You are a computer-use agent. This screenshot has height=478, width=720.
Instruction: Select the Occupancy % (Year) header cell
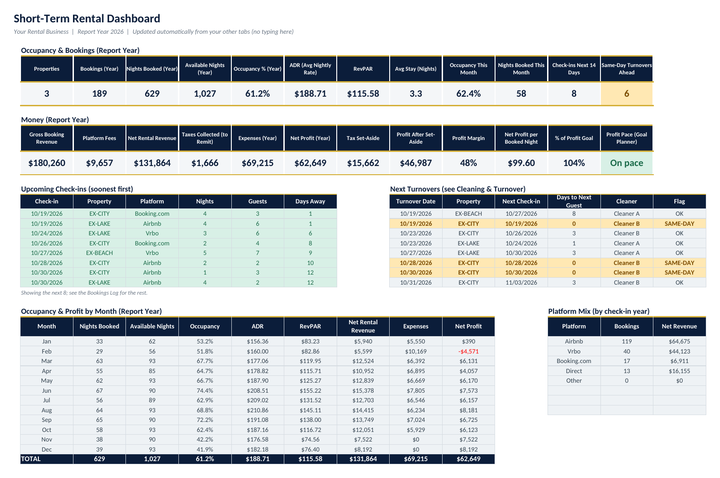[258, 69]
